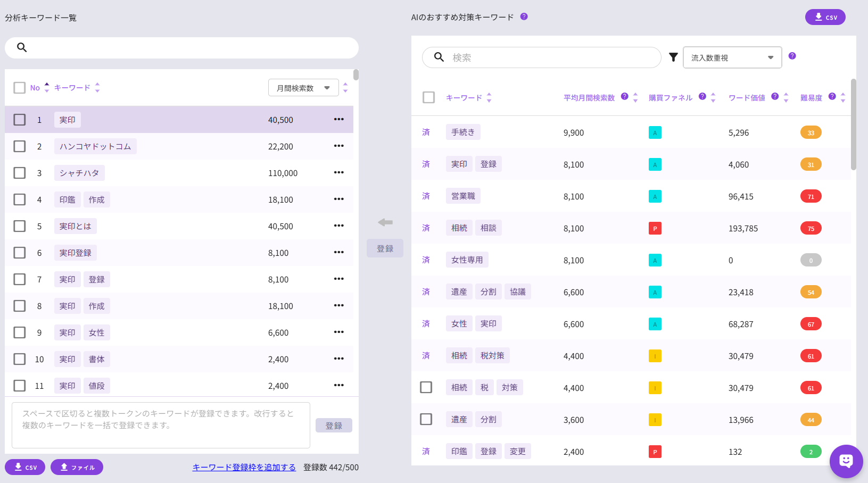
Task: Check the checkbox on the 遺産 分割 row
Action: 426,419
